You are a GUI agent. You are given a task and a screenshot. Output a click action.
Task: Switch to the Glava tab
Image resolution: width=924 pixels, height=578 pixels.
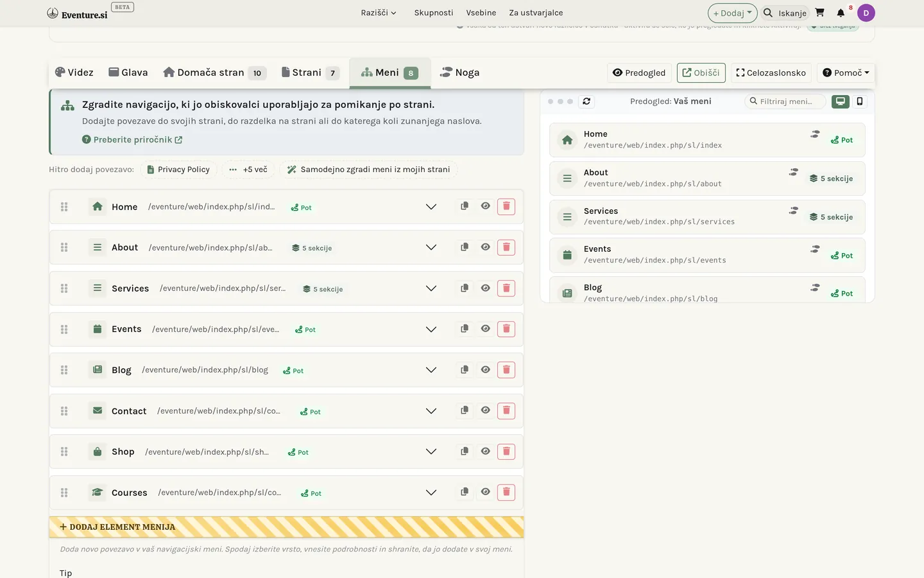(128, 73)
